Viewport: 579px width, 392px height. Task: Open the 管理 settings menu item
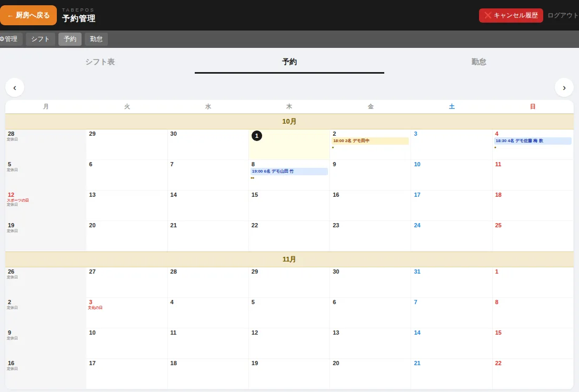click(x=11, y=39)
